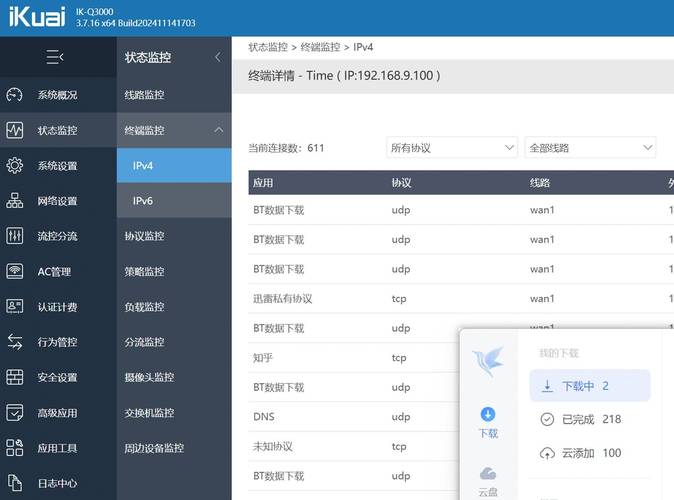The height and width of the screenshot is (500, 674).
Task: Click the AC管理 wifi icon
Action: [15, 271]
